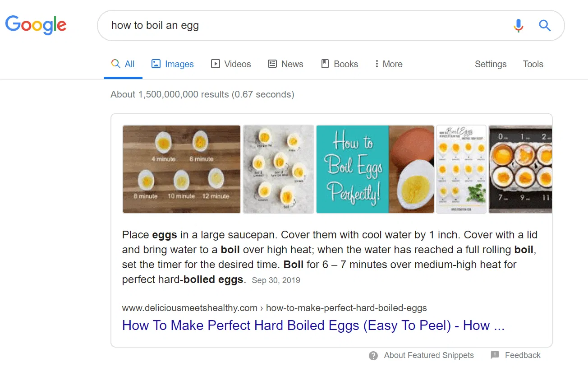Viewport: 588px width, 372px height.
Task: Open the egg carton timing thumbnail
Action: point(520,169)
